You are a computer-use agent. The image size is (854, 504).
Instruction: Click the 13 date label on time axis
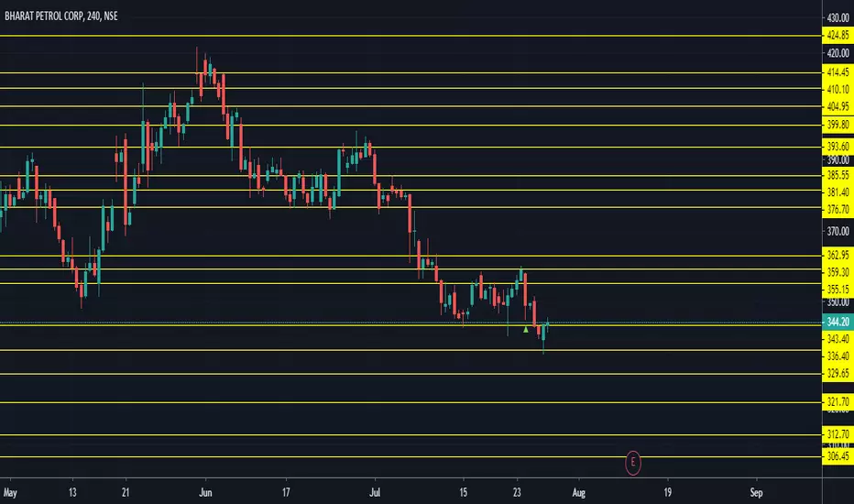coord(72,493)
